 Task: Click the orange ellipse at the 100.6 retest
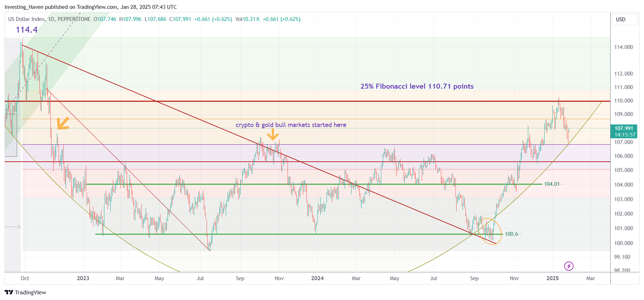click(490, 231)
